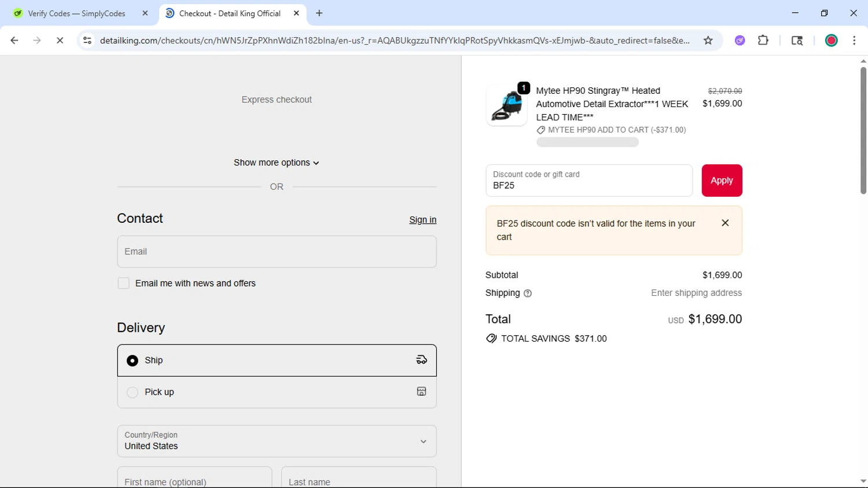The height and width of the screenshot is (488, 868).
Task: Stop page loading with X button
Action: point(60,41)
